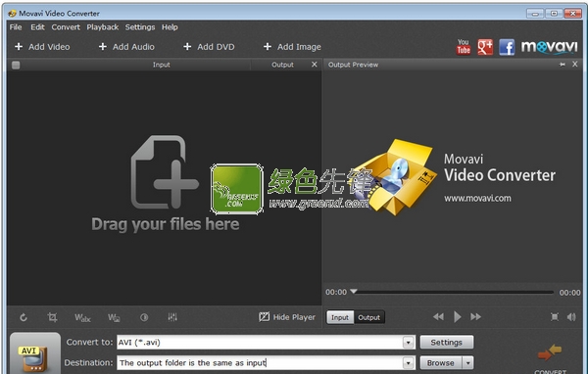The width and height of the screenshot is (588, 374).
Task: Click Add Image button
Action: [x=292, y=47]
